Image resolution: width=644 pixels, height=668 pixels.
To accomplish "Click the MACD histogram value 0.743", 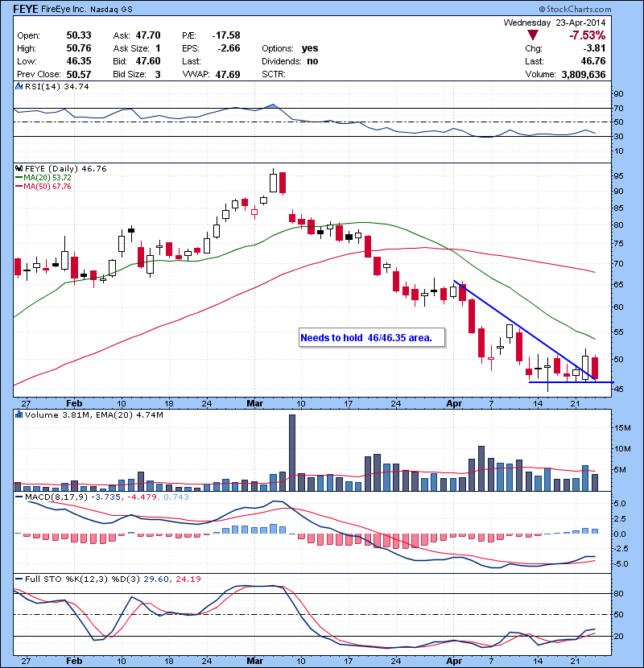I will 176,497.
